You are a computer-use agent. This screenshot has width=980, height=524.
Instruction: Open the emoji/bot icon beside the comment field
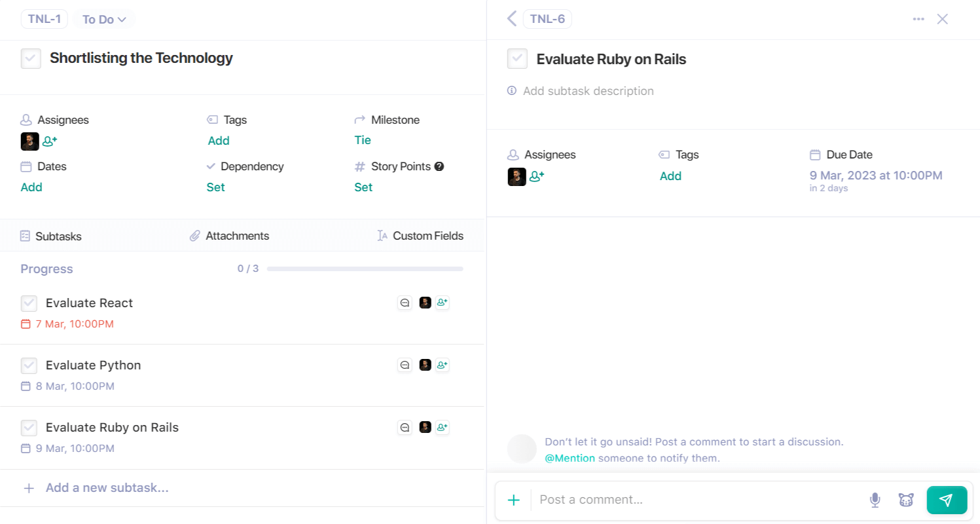[x=905, y=500]
